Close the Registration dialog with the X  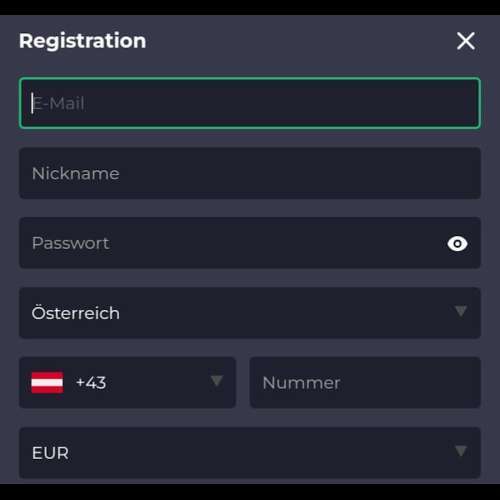(x=466, y=41)
